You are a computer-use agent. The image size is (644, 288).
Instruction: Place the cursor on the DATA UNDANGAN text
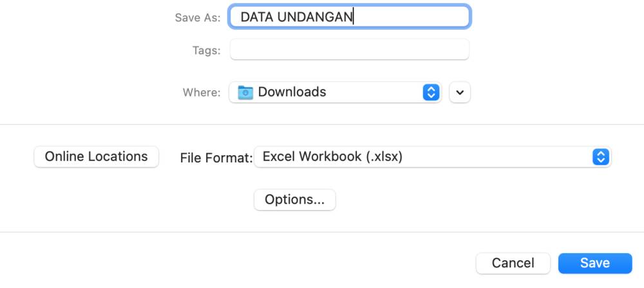click(x=296, y=17)
